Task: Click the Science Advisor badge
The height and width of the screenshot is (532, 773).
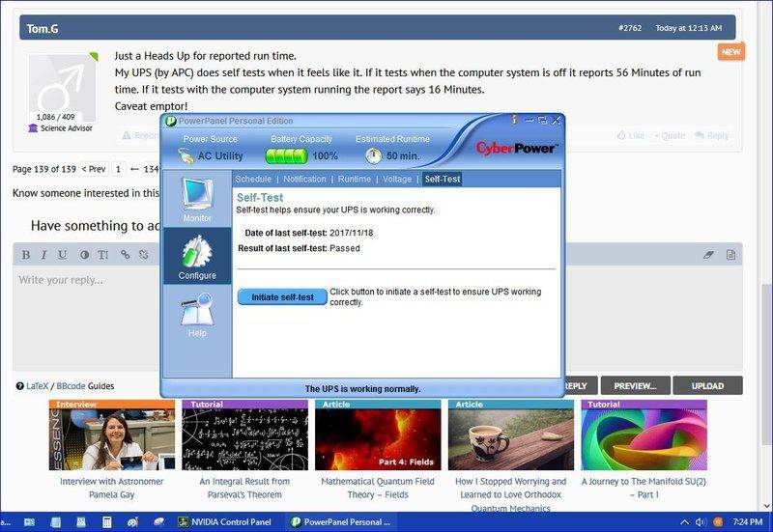Action: (x=61, y=128)
